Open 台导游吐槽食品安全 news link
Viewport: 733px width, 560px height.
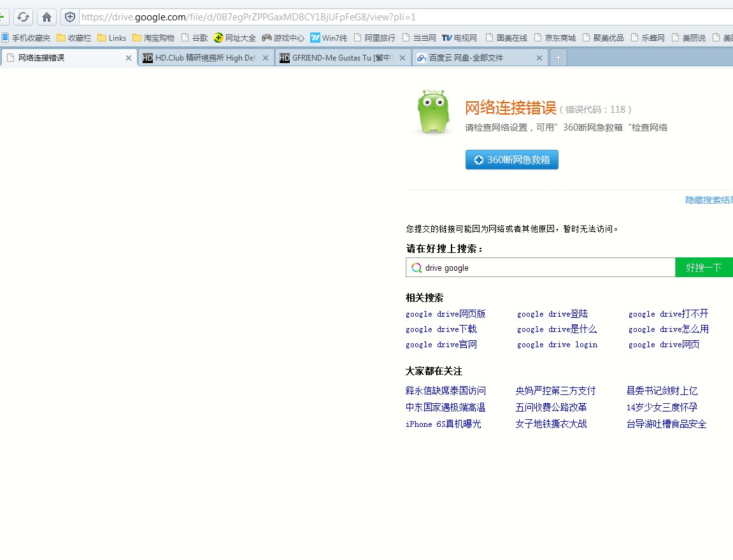coord(667,424)
